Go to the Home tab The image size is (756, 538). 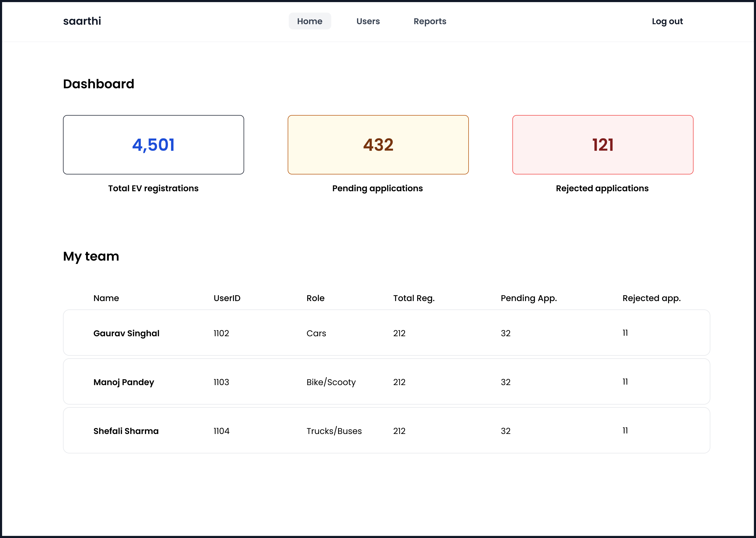click(309, 21)
